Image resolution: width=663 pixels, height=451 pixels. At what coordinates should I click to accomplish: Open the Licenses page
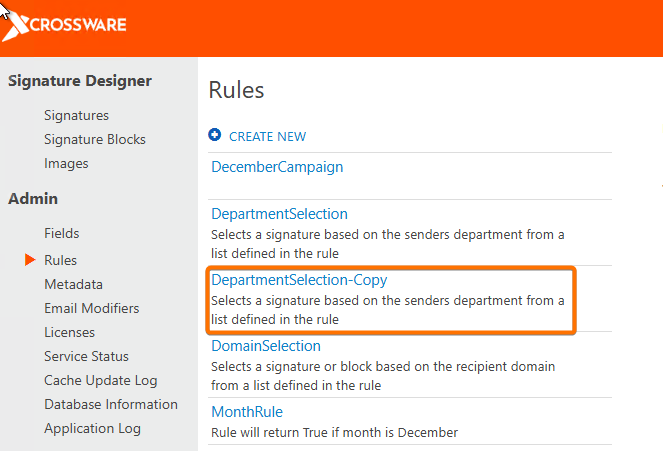click(69, 333)
